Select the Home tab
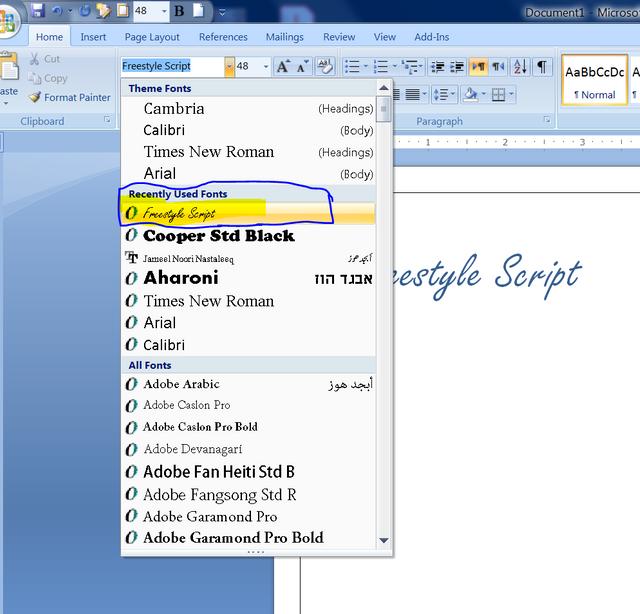 pyautogui.click(x=49, y=37)
